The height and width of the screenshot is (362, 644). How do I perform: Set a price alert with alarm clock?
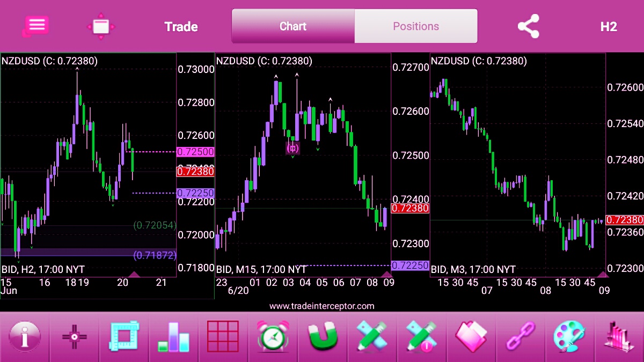point(273,337)
